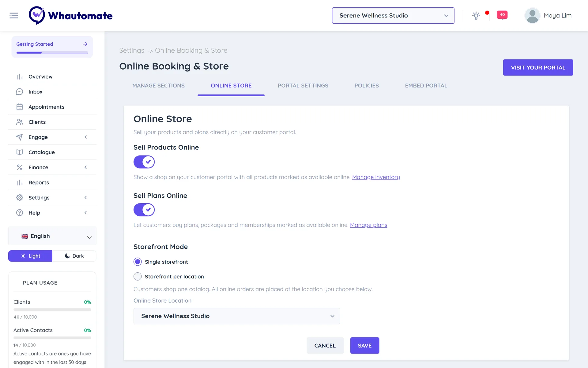This screenshot has height=368, width=588.
Task: Click the Reports chart icon
Action: (x=20, y=182)
